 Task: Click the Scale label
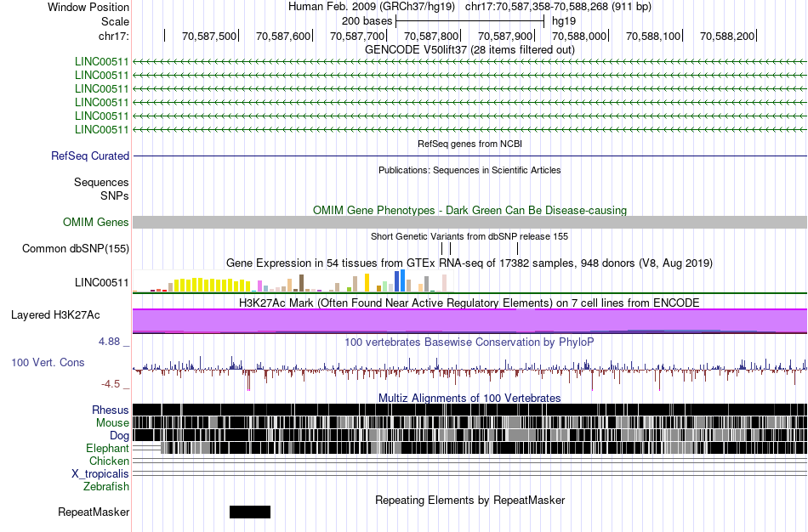[x=115, y=21]
